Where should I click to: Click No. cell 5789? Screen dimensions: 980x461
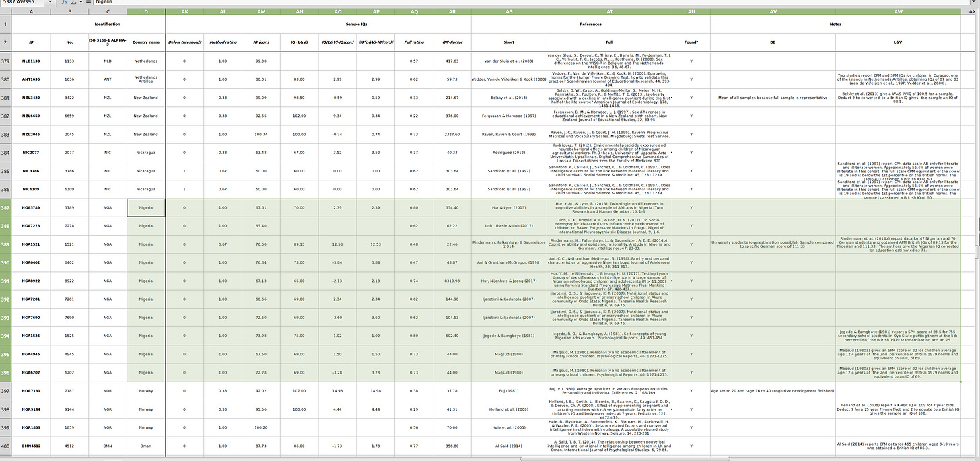click(x=69, y=207)
